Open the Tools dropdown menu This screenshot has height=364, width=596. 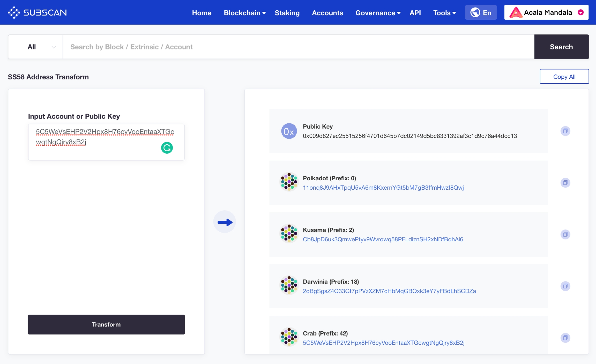pyautogui.click(x=444, y=13)
